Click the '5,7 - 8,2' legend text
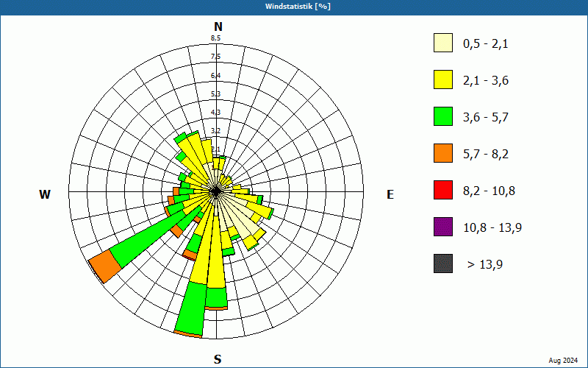 tap(486, 155)
